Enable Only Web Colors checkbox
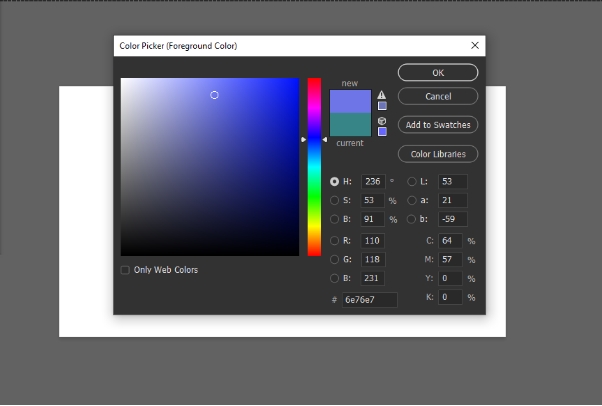602x406 pixels. (x=125, y=270)
